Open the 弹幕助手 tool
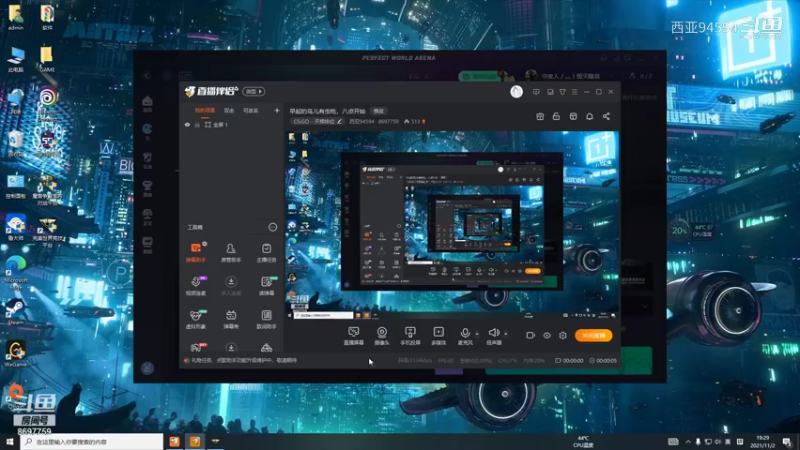The width and height of the screenshot is (800, 450). [x=195, y=253]
